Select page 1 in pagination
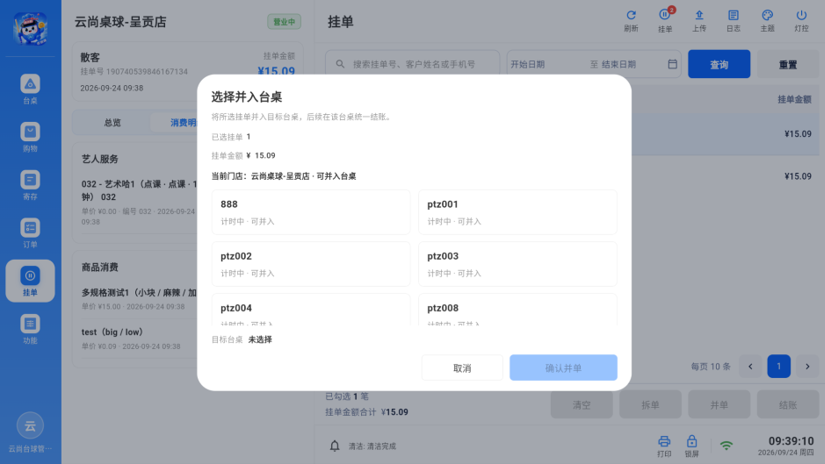825x464 pixels. (779, 367)
